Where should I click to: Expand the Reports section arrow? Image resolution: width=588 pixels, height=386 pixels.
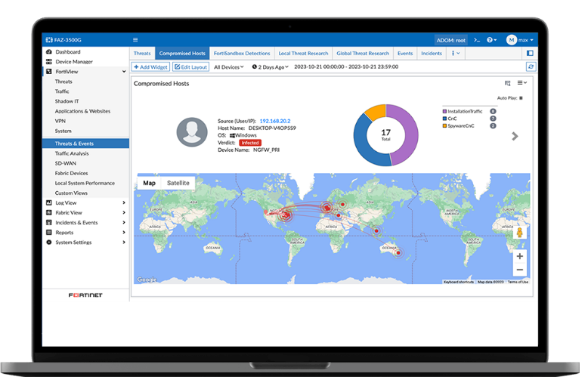click(124, 233)
